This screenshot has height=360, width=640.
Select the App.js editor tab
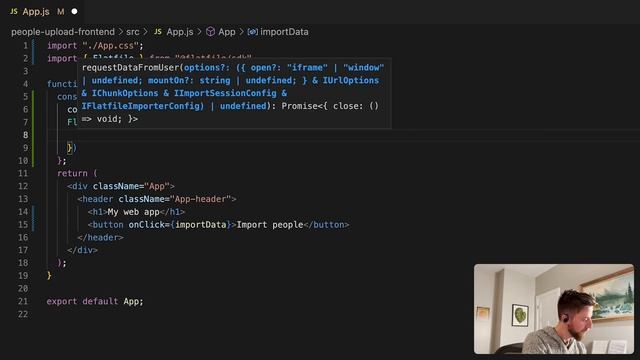[x=43, y=11]
